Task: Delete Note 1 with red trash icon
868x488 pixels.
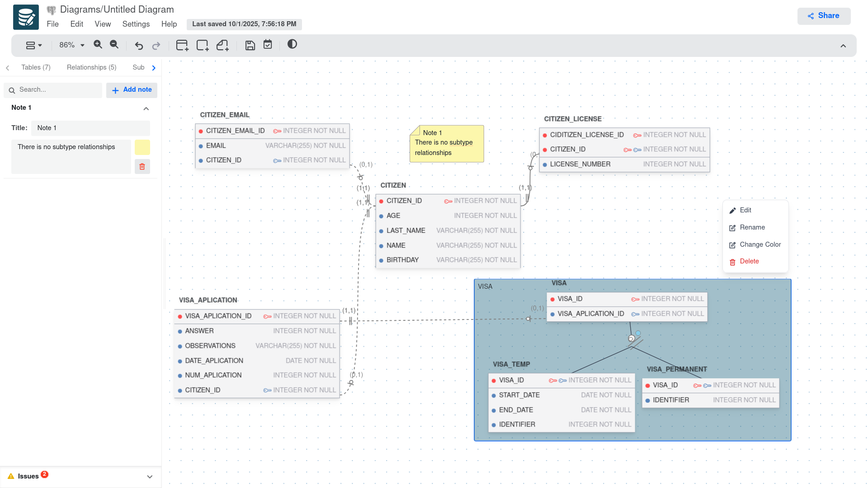Action: click(142, 166)
